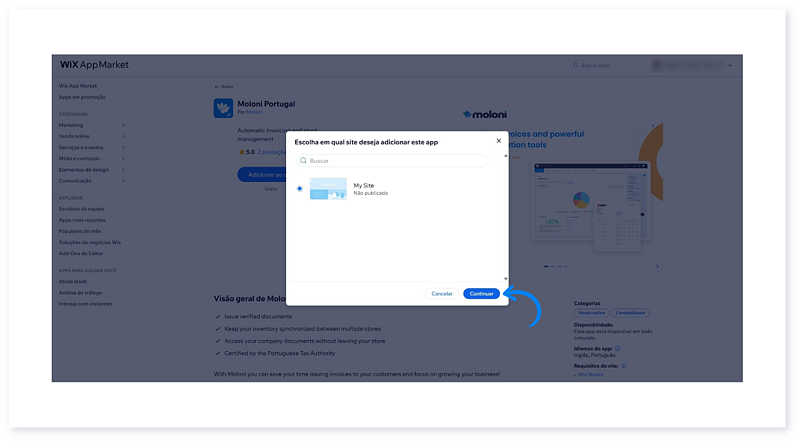Open the account dropdown in top right

pos(731,65)
